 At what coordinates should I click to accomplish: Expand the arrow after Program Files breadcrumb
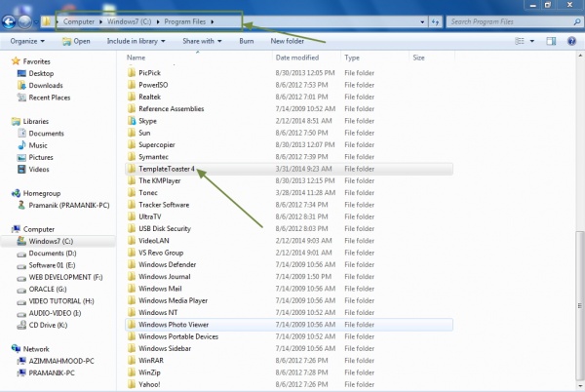213,22
